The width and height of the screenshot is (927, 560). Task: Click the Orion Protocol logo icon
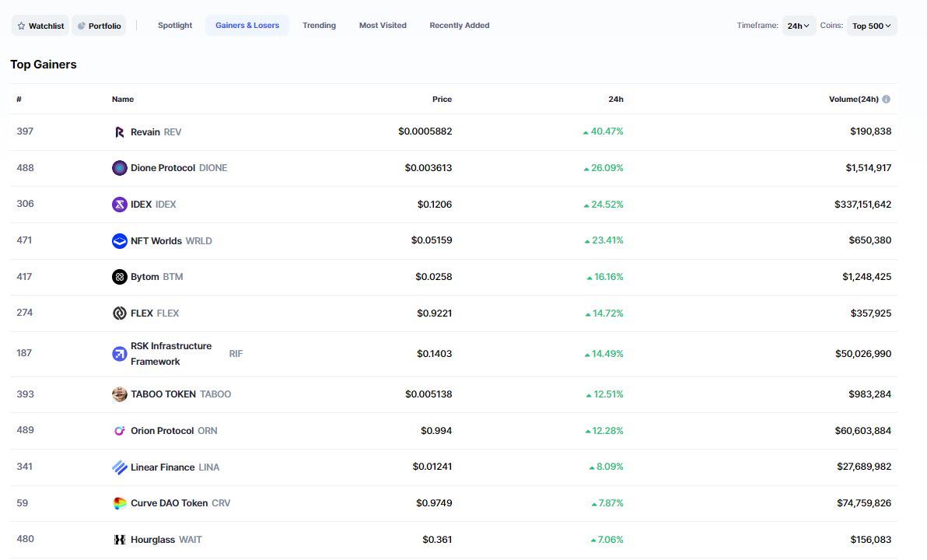pos(119,431)
